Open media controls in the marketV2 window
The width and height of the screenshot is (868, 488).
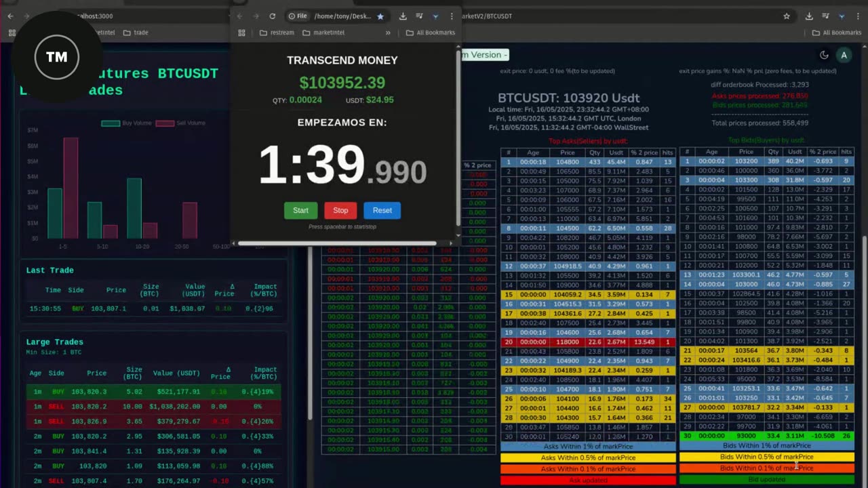(825, 16)
